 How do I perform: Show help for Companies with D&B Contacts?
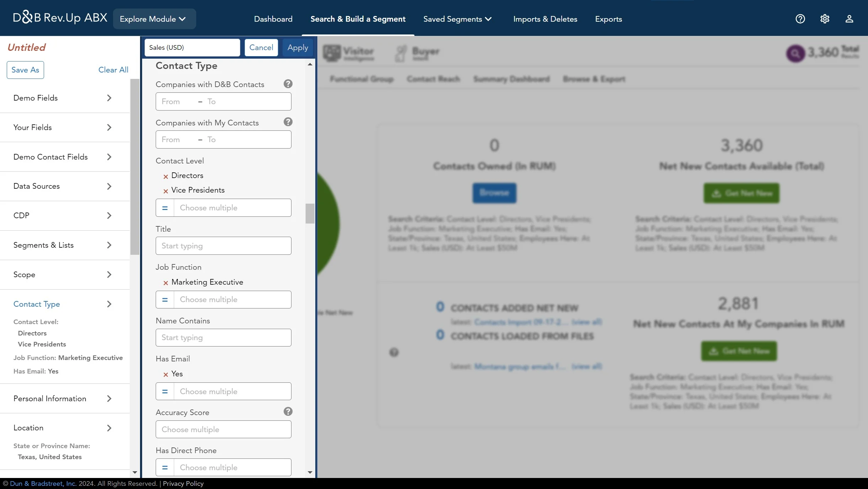[288, 84]
